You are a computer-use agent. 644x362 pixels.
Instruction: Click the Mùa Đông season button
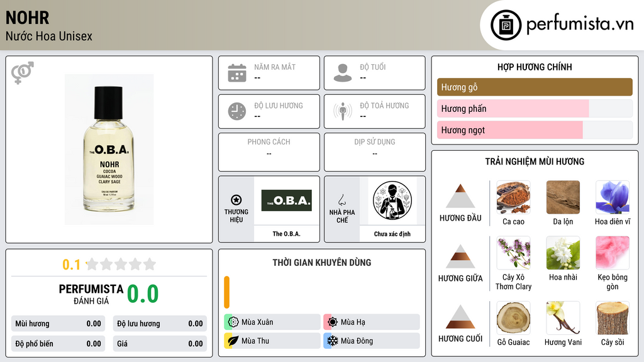pos(372,341)
